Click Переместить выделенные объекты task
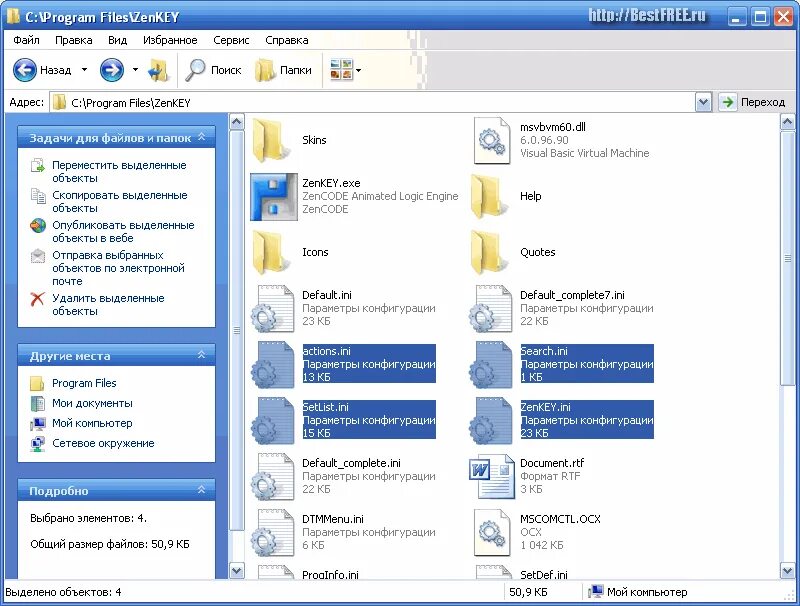Viewport: 800px width, 606px height. click(x=119, y=172)
